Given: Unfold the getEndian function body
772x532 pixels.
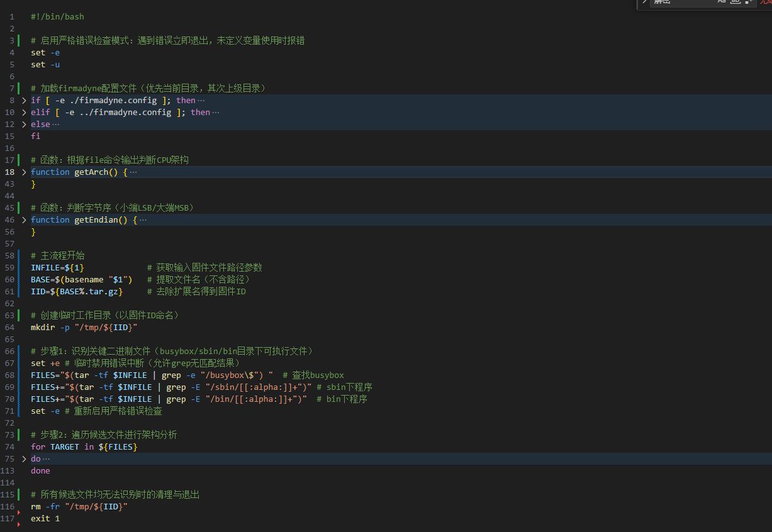Looking at the screenshot, I should [24, 220].
